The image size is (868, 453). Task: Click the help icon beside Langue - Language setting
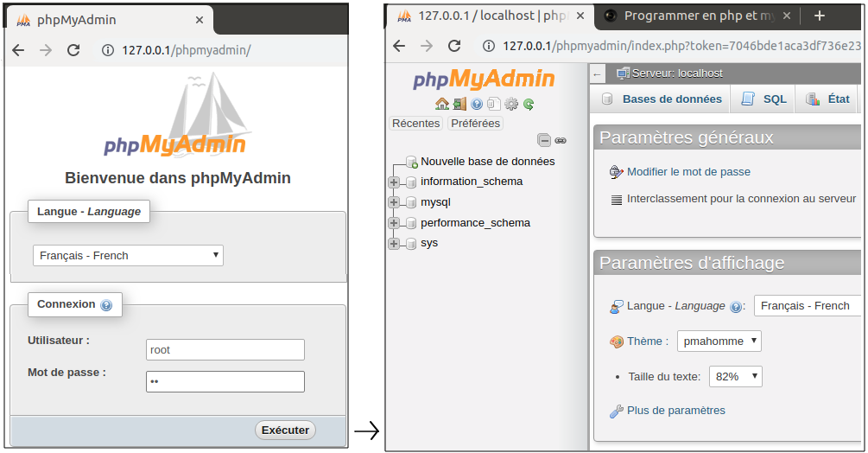tap(736, 307)
